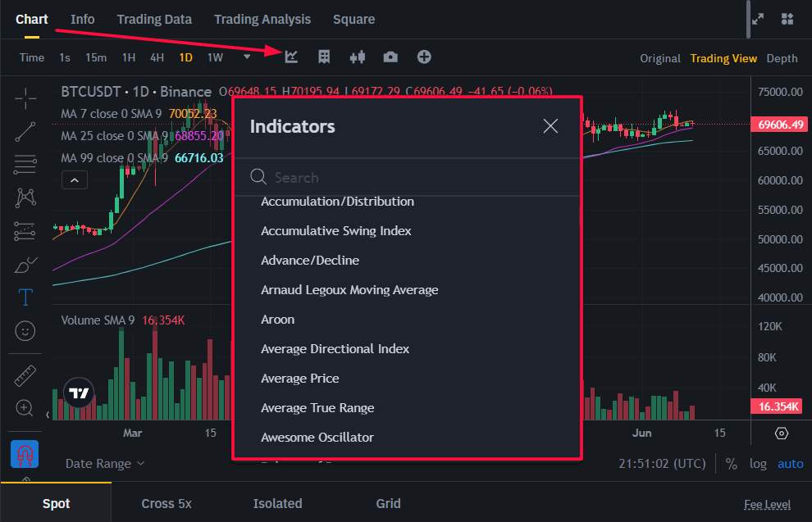This screenshot has width=812, height=522.
Task: Select the Cross 5x tab
Action: (x=167, y=503)
